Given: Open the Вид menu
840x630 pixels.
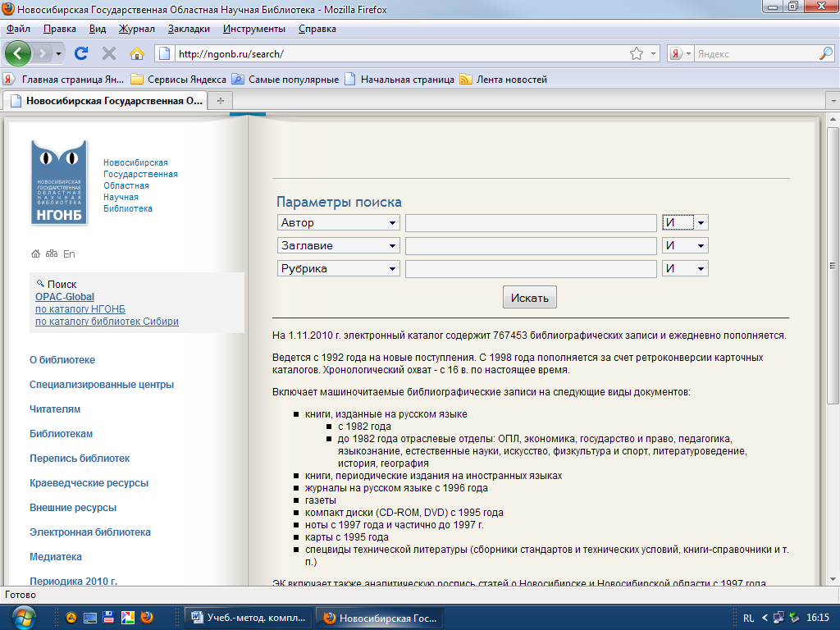Looking at the screenshot, I should 98,29.
